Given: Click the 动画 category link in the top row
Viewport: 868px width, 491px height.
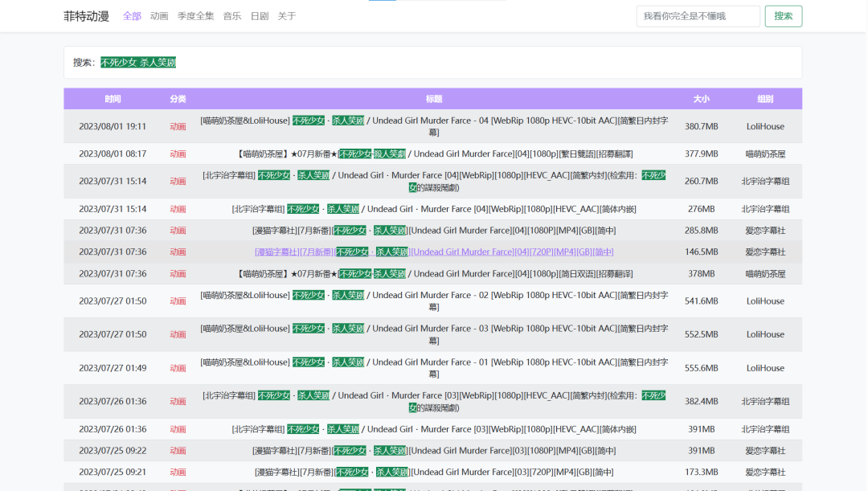Looking at the screenshot, I should 177,126.
